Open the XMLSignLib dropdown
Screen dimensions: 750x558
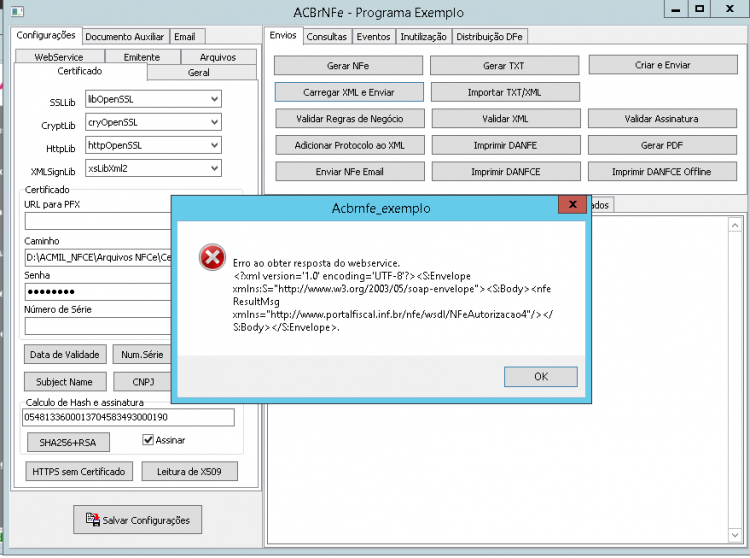coord(214,168)
